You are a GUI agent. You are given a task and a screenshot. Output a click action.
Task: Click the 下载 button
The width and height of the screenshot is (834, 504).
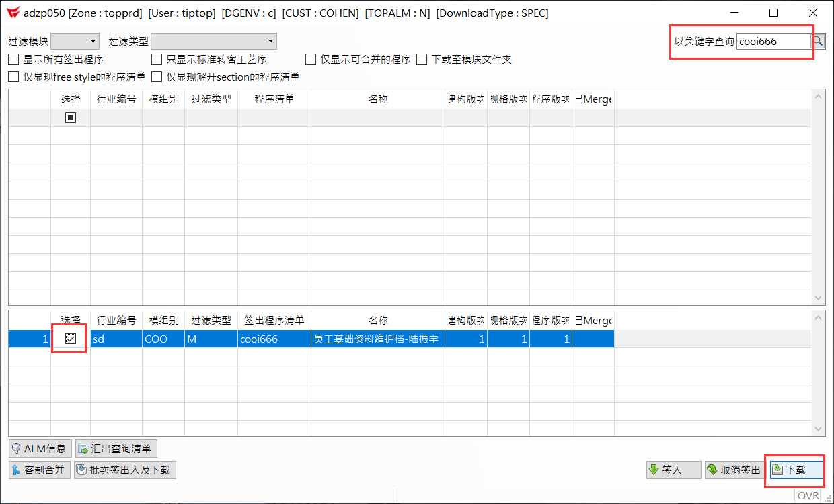tap(795, 470)
